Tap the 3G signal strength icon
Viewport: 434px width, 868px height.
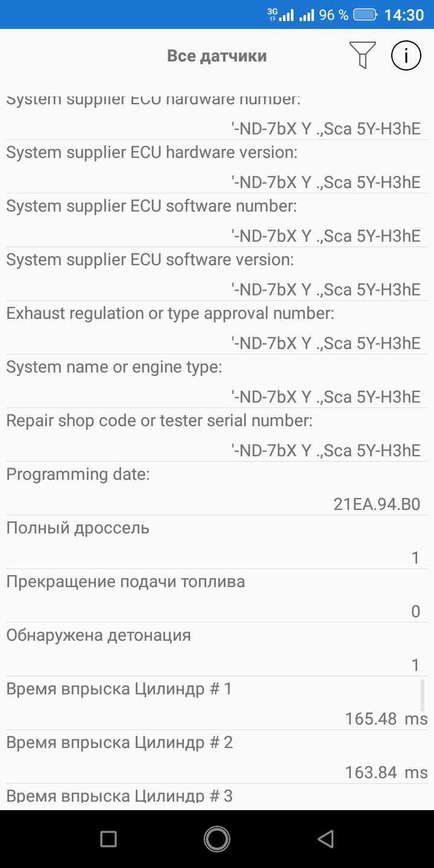(281, 14)
